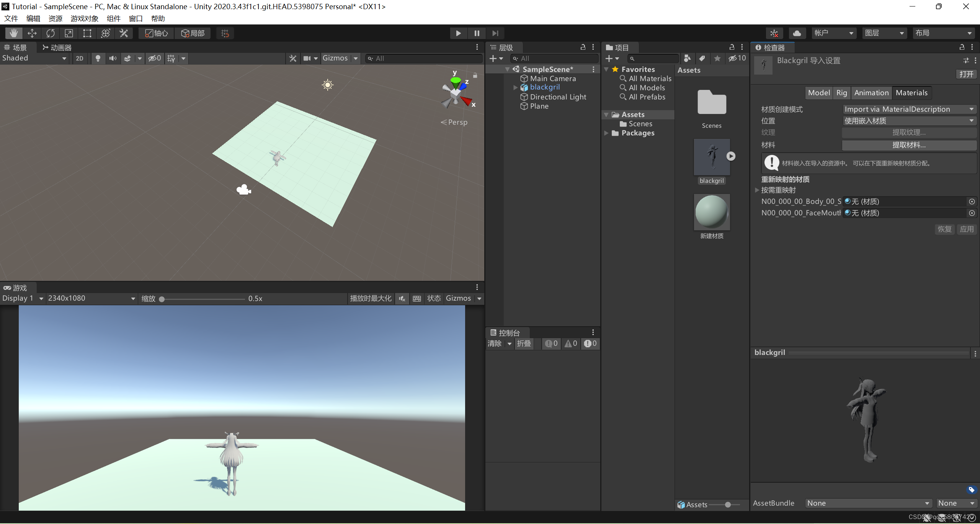
Task: Select the Move tool in the toolbar
Action: [x=32, y=33]
